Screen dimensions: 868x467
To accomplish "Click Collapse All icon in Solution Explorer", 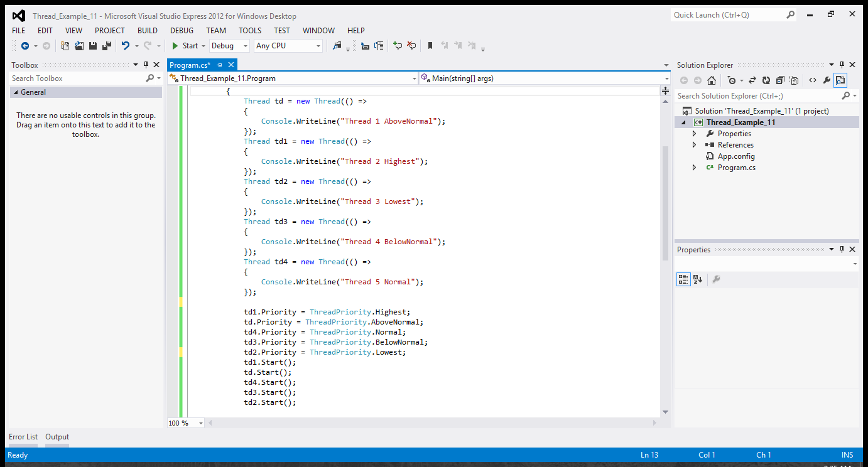I will pos(780,80).
